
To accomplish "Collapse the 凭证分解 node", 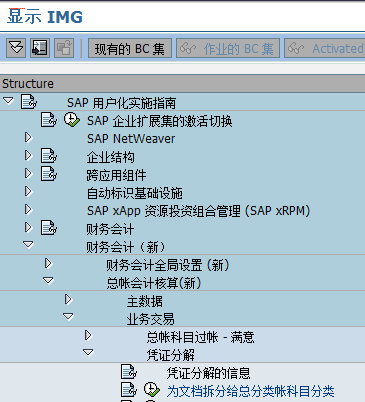I will (x=88, y=352).
